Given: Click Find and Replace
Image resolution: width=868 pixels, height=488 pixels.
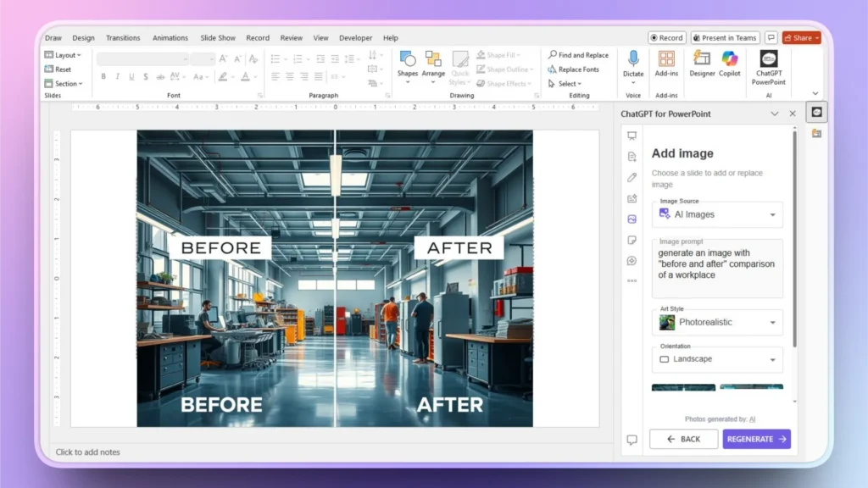Looking at the screenshot, I should click(577, 54).
